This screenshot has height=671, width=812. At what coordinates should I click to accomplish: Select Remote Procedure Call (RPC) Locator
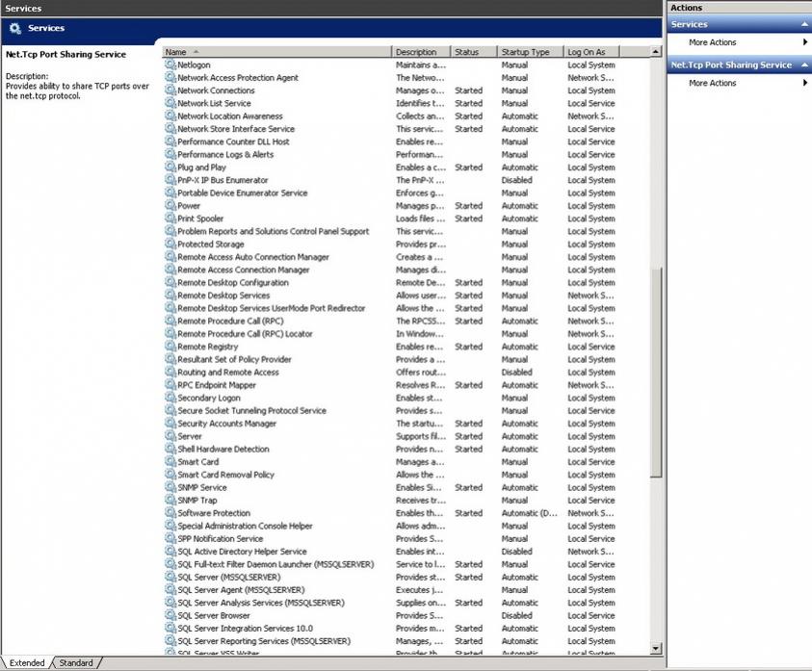(389, 334)
